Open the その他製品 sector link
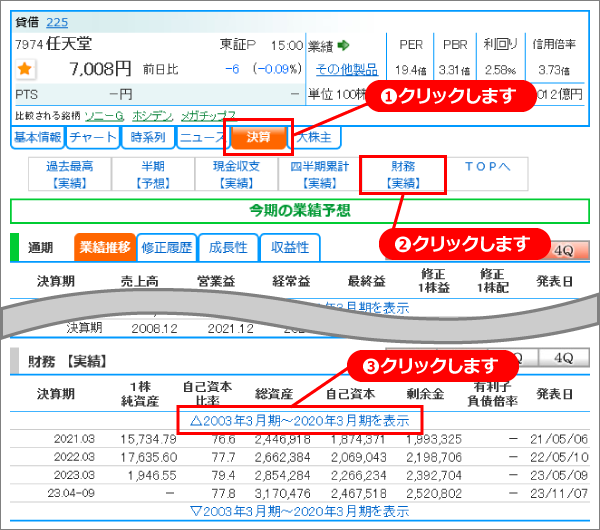Screen dimensions: 600x530 (x=347, y=69)
